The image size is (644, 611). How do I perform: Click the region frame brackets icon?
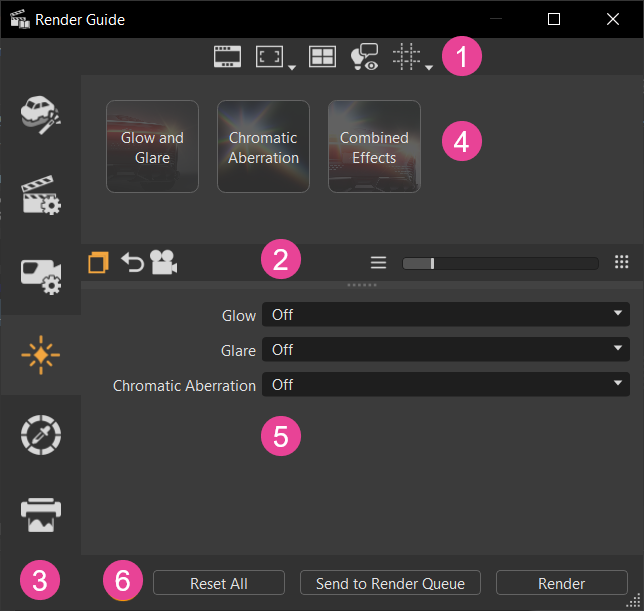tap(269, 56)
